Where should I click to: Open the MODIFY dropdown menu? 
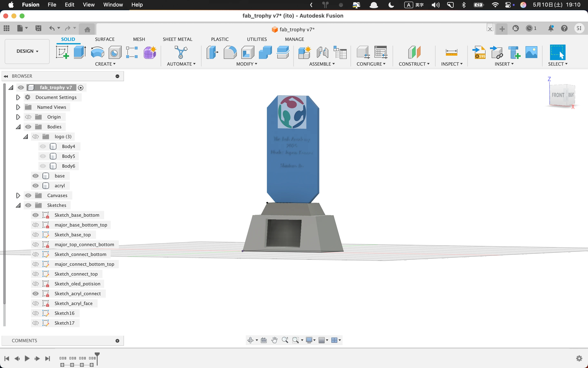pos(247,64)
